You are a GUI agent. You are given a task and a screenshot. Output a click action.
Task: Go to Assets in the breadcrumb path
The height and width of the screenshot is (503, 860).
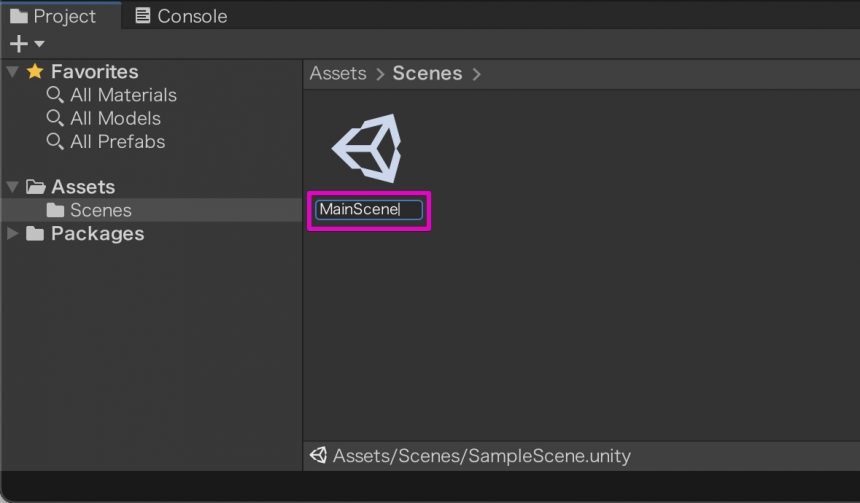click(x=338, y=73)
